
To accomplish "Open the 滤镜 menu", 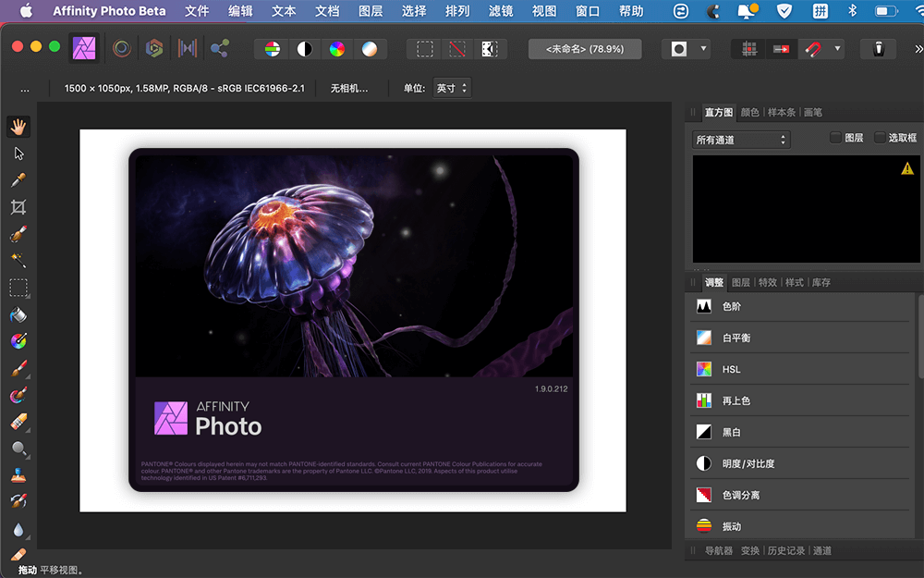I will click(x=501, y=11).
